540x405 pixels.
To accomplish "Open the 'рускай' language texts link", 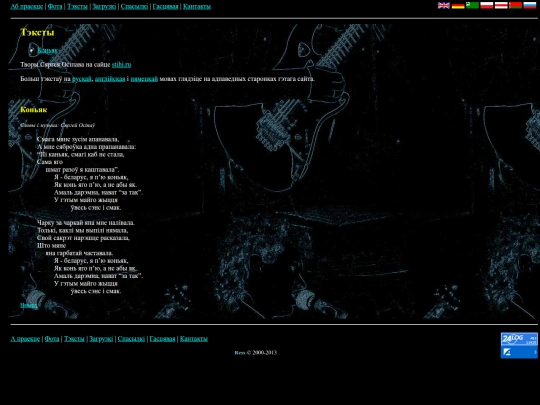I will [x=82, y=79].
